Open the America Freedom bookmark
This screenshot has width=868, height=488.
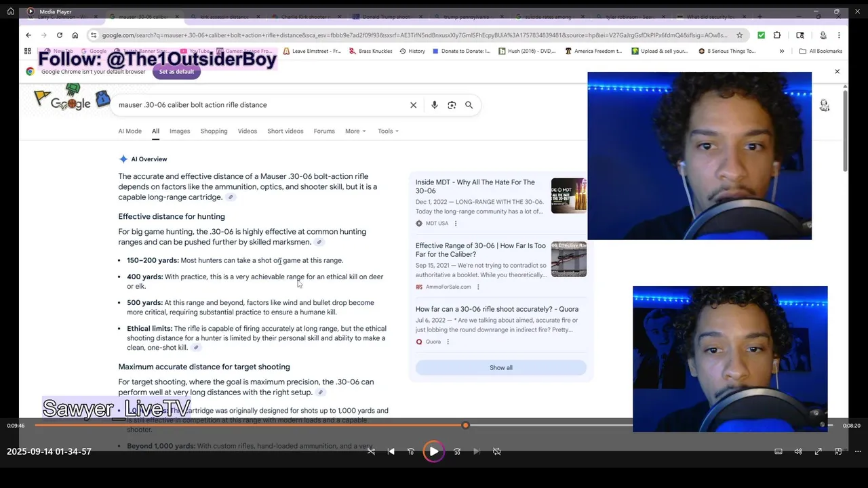[593, 51]
